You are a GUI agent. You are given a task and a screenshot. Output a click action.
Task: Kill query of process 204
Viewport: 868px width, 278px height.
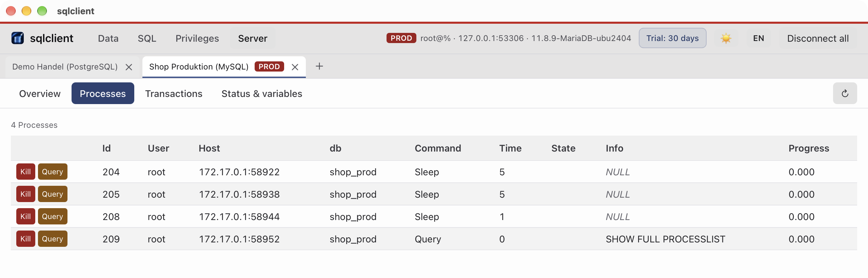(53, 172)
